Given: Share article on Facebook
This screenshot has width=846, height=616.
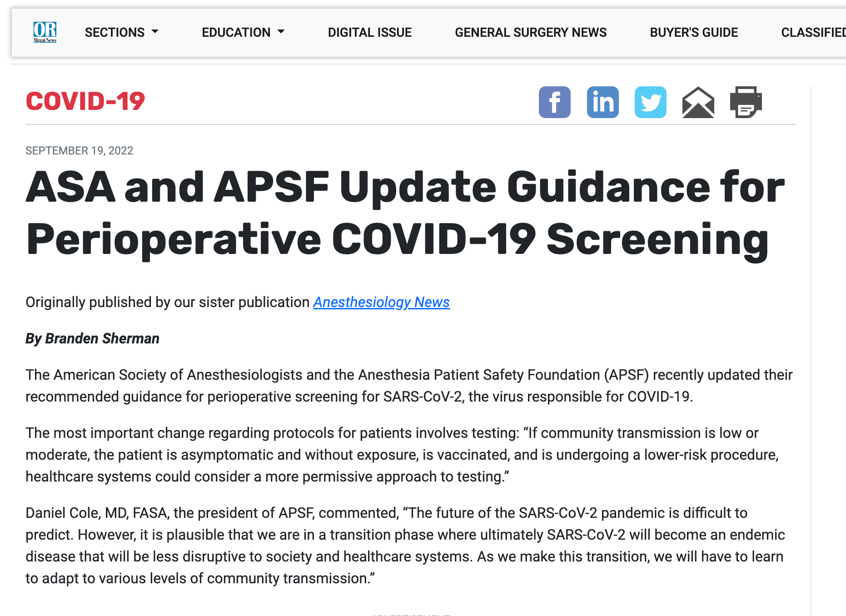Looking at the screenshot, I should click(x=554, y=102).
